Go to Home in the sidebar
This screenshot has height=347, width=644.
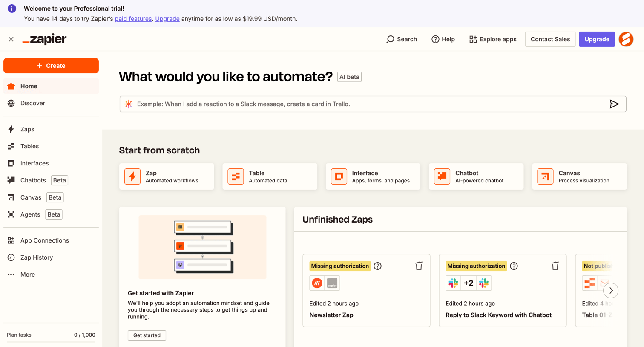click(51, 86)
